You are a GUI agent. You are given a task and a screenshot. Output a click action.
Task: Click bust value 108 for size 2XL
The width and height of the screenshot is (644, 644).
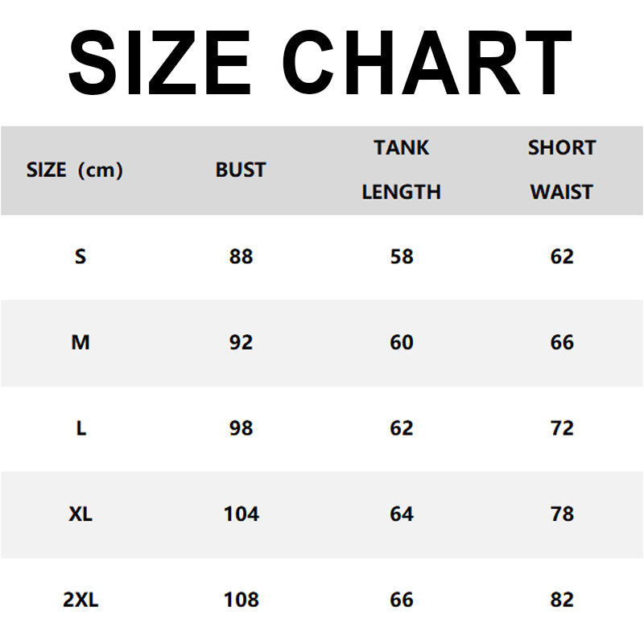pos(242,600)
